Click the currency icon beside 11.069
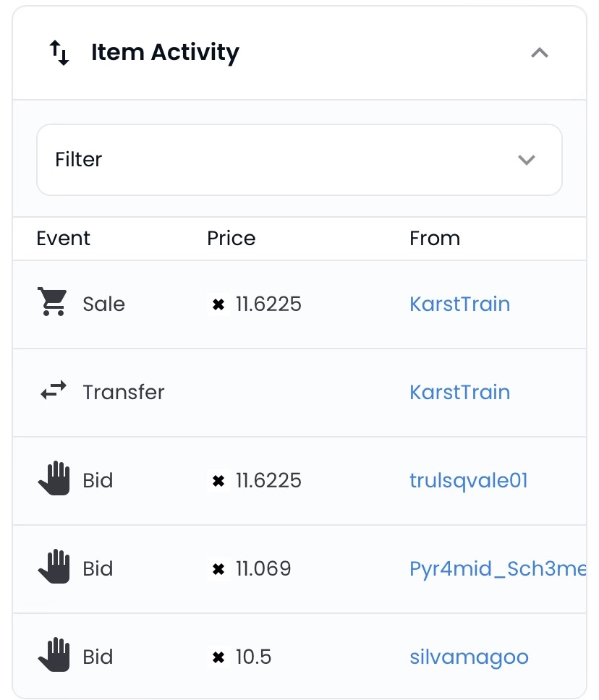This screenshot has height=700, width=599. pyautogui.click(x=218, y=569)
